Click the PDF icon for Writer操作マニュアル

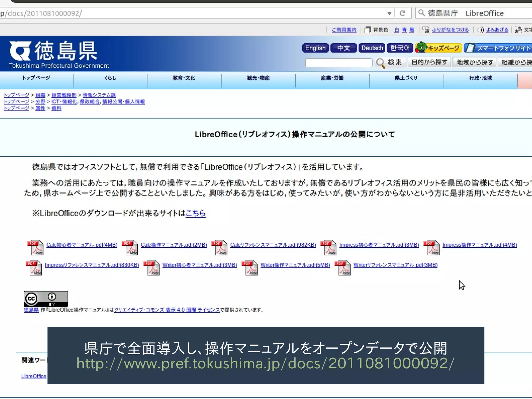pos(250,267)
